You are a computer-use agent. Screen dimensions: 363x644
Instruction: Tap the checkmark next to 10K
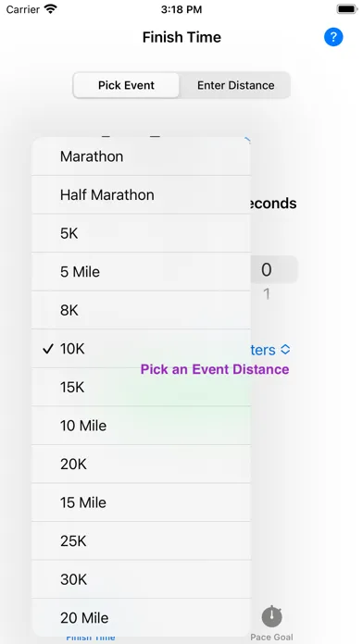point(48,349)
